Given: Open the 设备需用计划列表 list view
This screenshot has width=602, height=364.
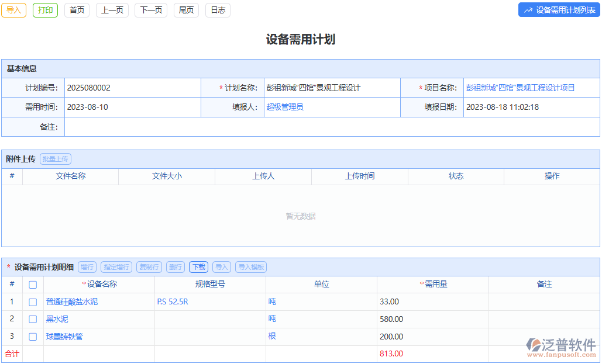Looking at the screenshot, I should 558,9.
